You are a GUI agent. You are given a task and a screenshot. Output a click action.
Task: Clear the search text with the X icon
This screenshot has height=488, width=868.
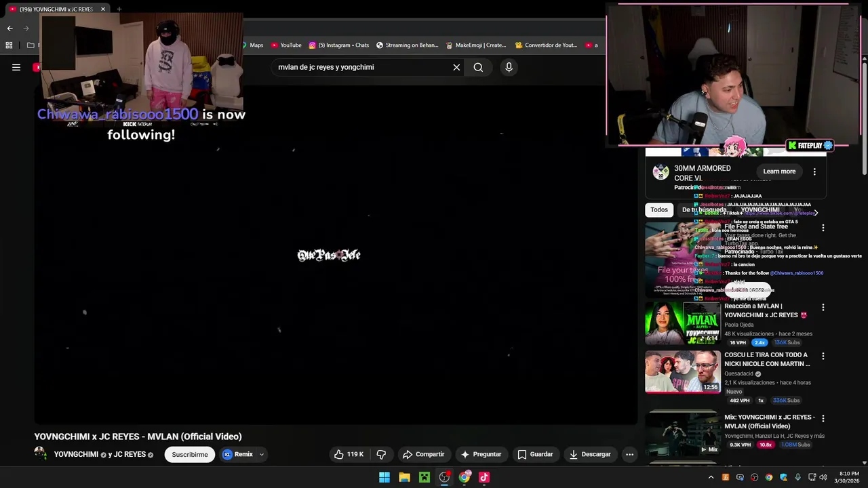(456, 67)
